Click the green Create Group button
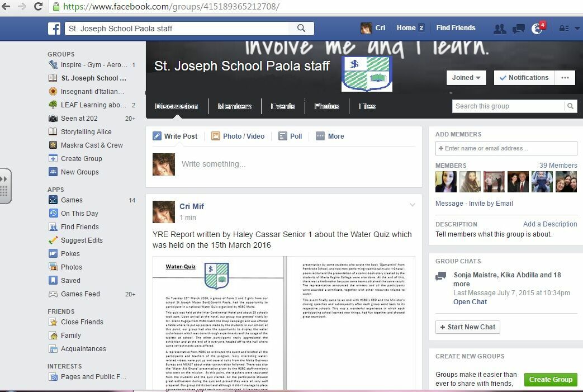Screen dimensions: 583x392 tap(551, 379)
